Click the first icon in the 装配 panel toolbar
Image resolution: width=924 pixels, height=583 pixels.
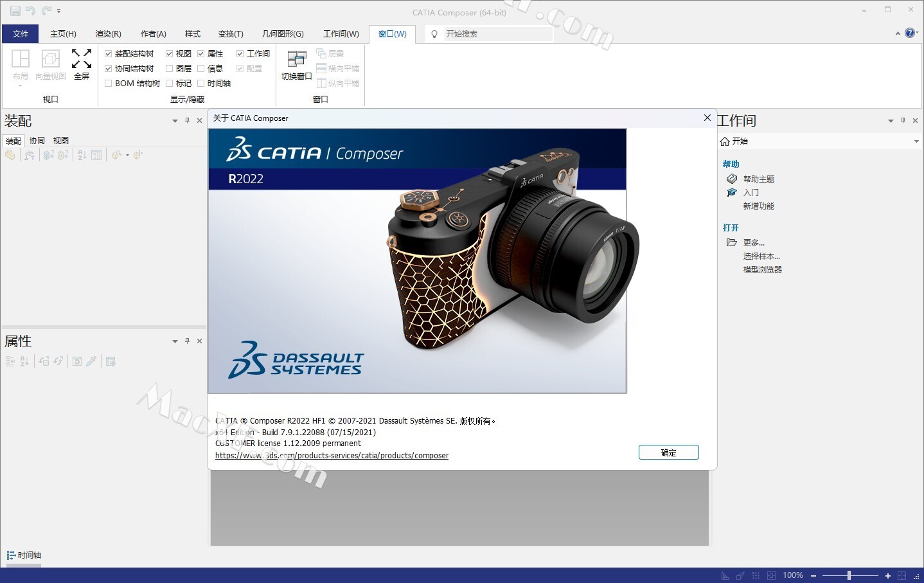(10, 155)
